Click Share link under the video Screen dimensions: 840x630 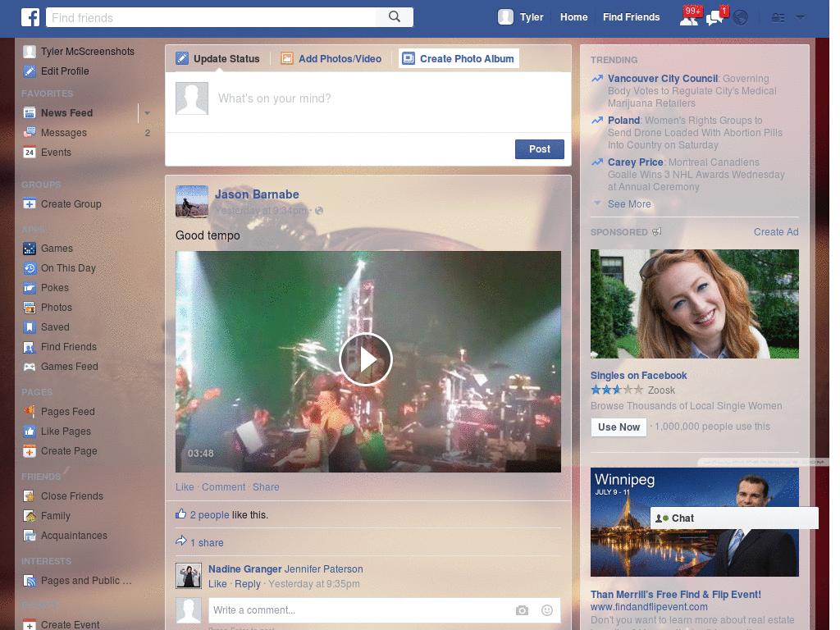click(x=266, y=487)
